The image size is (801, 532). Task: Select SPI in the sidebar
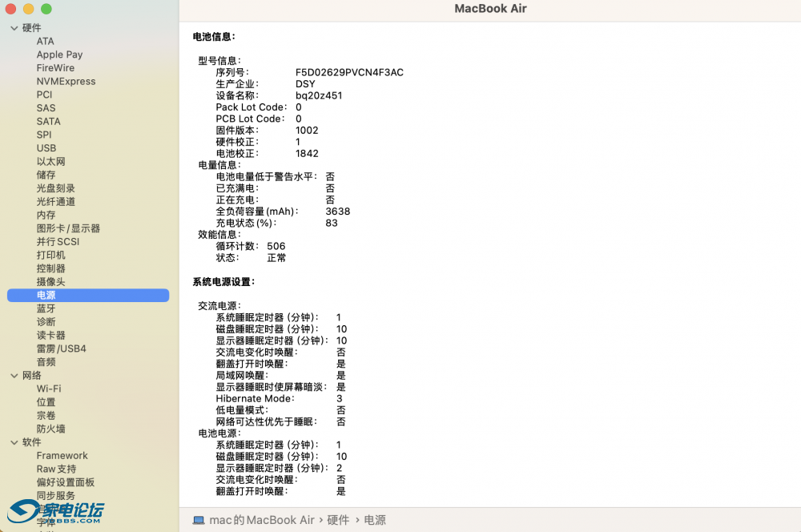[44, 135]
